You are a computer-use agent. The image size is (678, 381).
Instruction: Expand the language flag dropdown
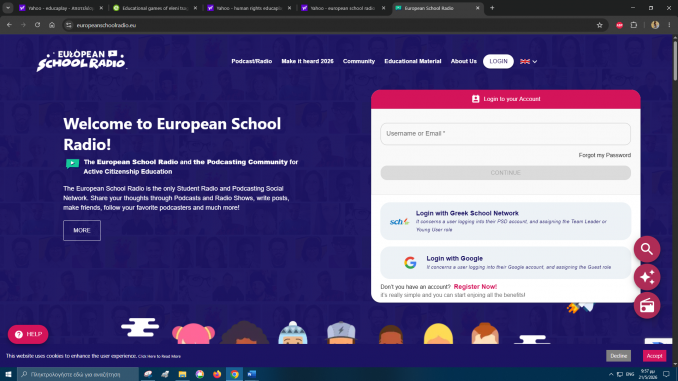528,61
